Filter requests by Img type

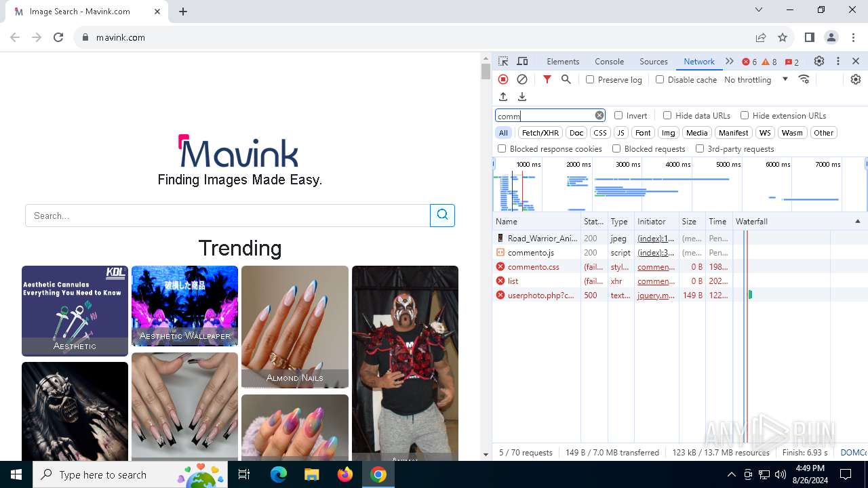click(669, 133)
